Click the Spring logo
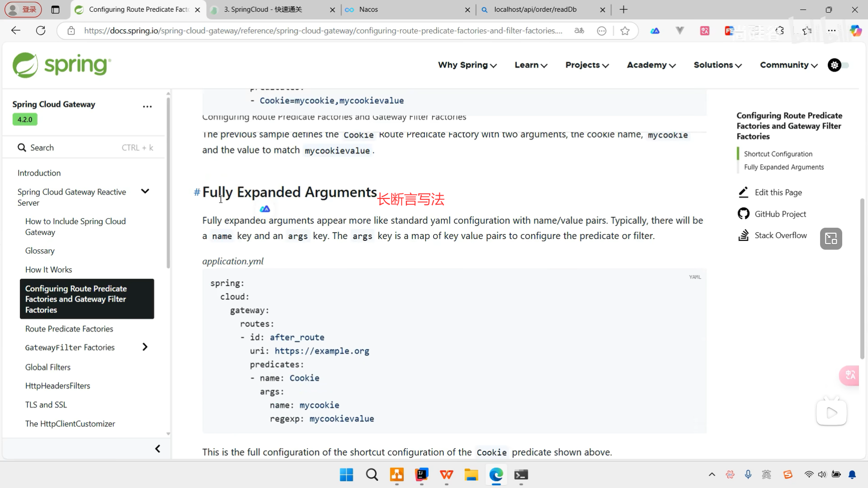868x488 pixels. [62, 65]
